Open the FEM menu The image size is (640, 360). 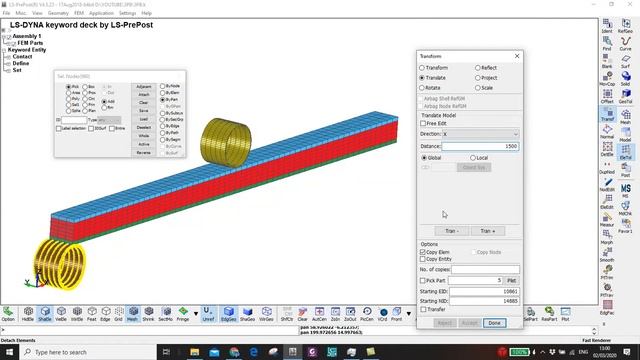[78, 13]
